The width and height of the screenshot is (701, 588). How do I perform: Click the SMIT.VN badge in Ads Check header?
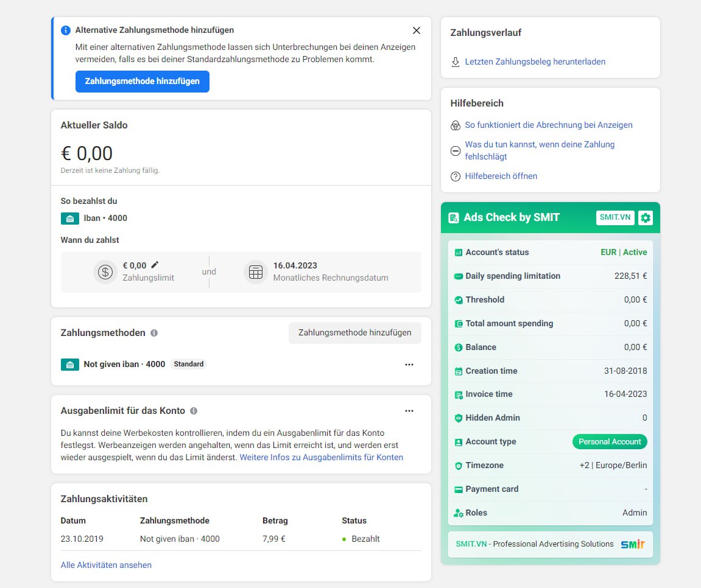pyautogui.click(x=615, y=218)
